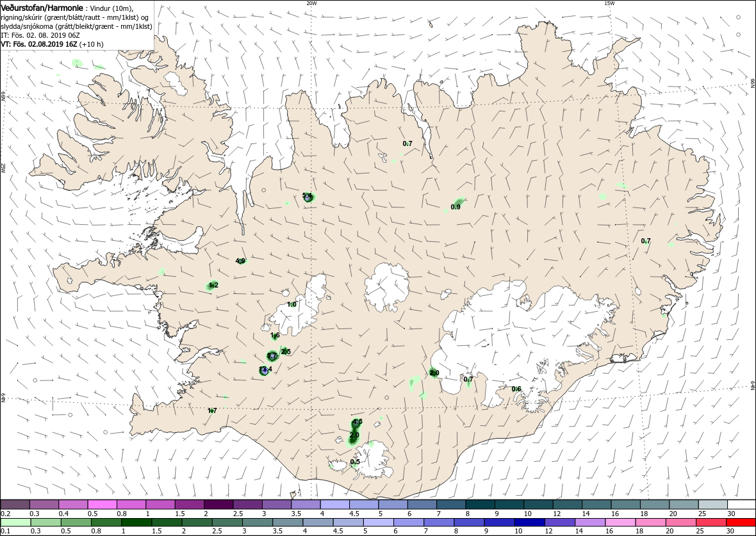The height and width of the screenshot is (536, 756).
Task: Click the darkest green swatch in the lower legend row
Action: (136, 523)
